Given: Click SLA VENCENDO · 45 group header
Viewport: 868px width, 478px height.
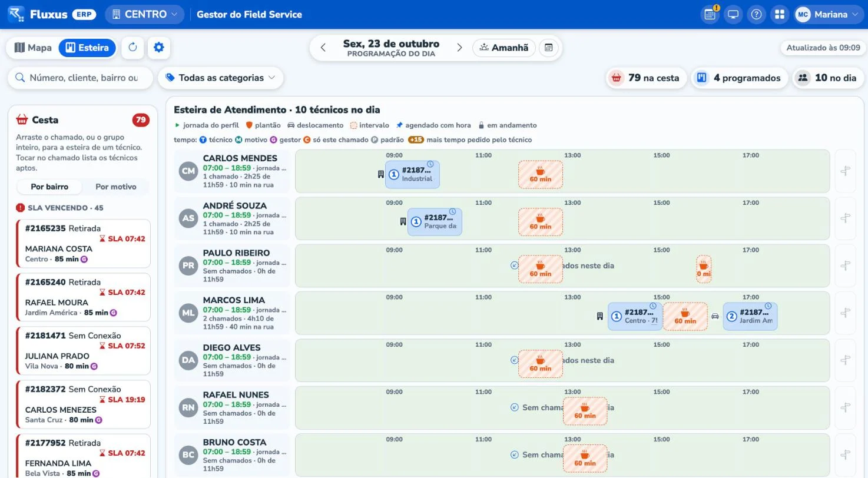Looking at the screenshot, I should (60, 208).
